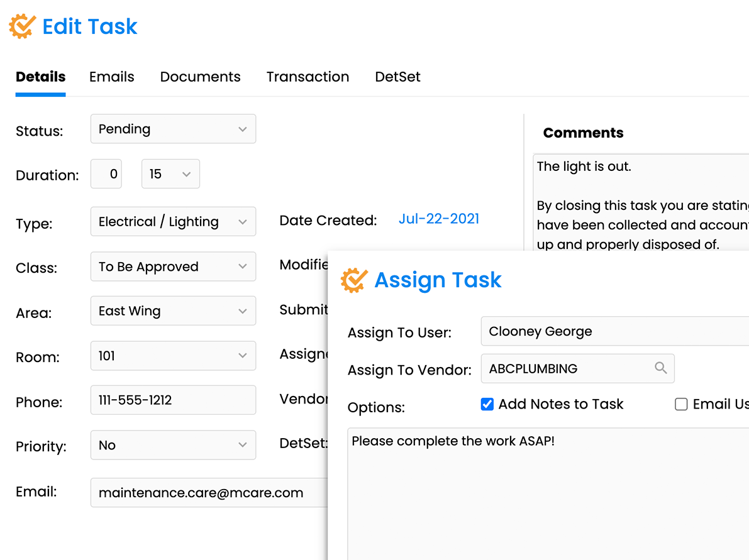Open the DetSet tab
Viewport: 749px width, 560px height.
coord(397,77)
